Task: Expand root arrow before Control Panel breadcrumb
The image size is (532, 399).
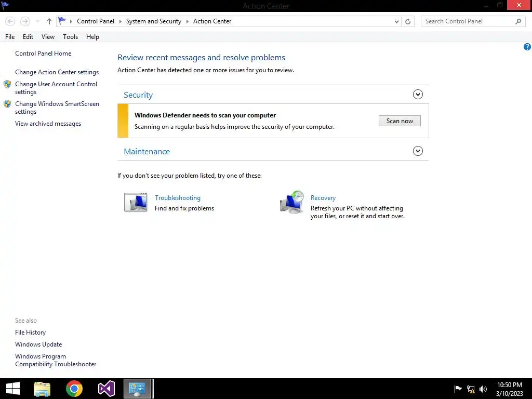Action: point(71,21)
